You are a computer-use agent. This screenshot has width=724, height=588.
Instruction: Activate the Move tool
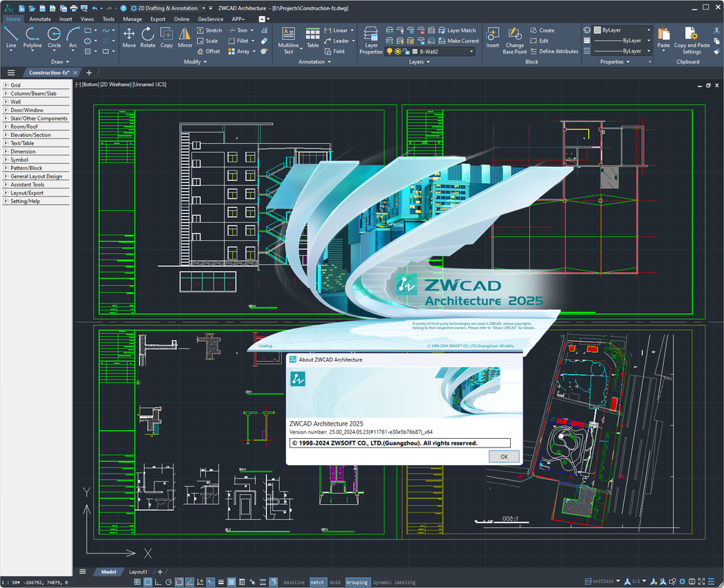point(129,37)
